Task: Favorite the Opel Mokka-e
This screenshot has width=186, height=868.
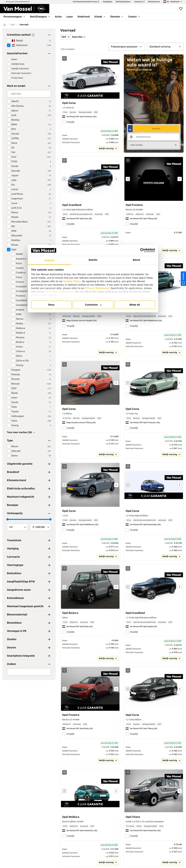Action: (x=64, y=772)
